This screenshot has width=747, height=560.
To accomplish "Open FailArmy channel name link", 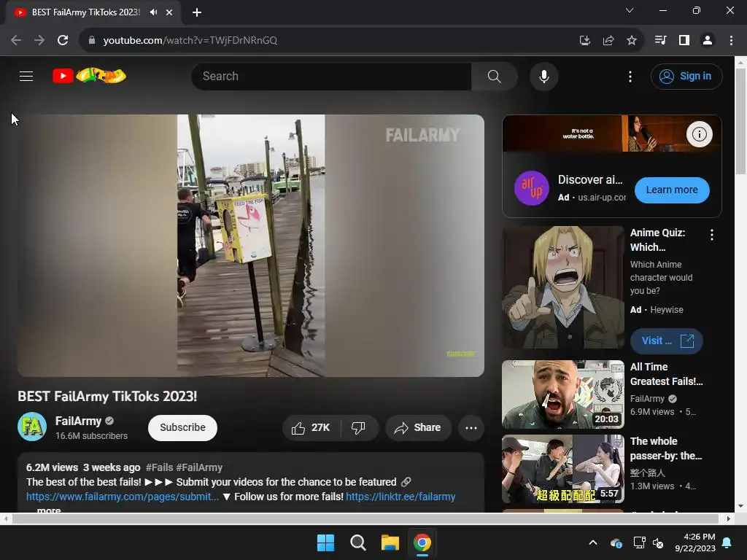I will pos(78,421).
